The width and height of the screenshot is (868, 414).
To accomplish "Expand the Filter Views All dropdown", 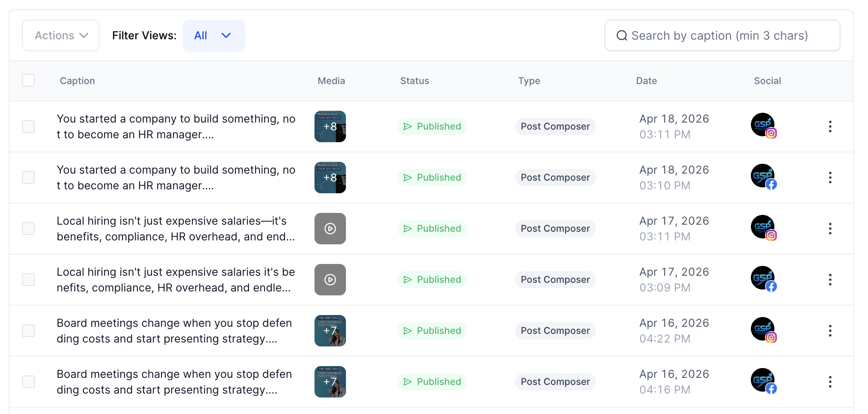I will pos(213,35).
